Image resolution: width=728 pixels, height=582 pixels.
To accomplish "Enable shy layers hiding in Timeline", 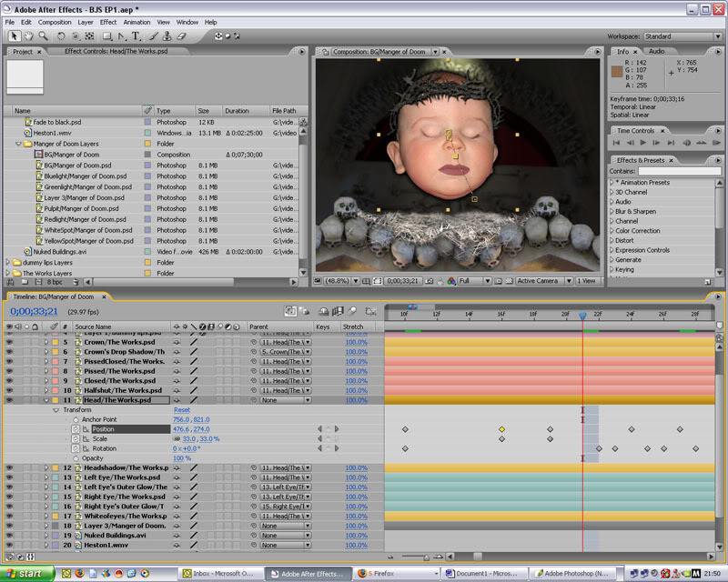I will click(323, 311).
